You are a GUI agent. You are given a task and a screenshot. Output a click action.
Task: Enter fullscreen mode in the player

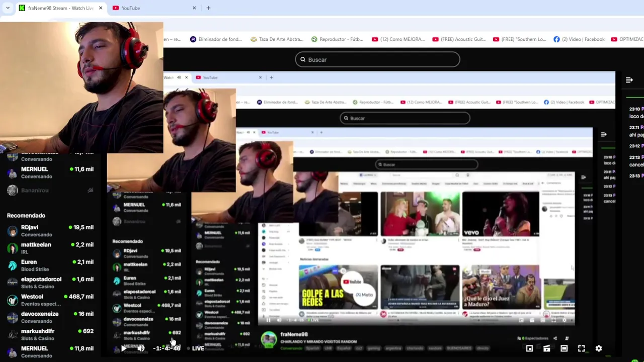pos(582,348)
